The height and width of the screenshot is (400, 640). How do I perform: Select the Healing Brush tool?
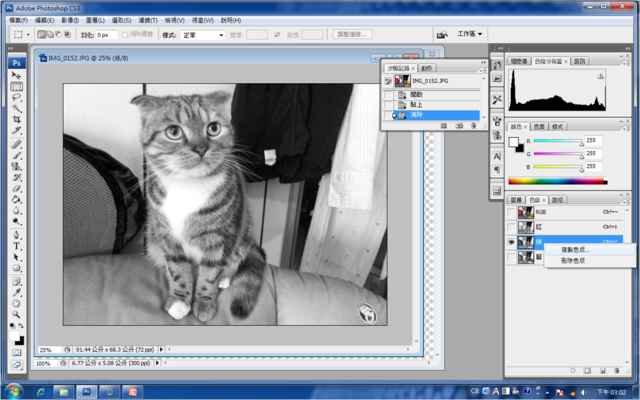point(16,144)
